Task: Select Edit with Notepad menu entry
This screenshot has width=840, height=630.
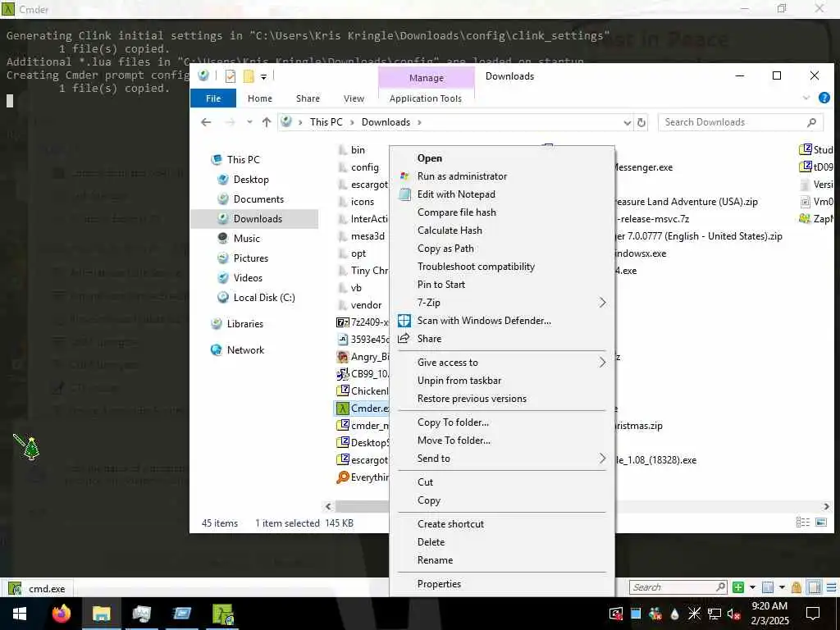Action: tap(456, 194)
